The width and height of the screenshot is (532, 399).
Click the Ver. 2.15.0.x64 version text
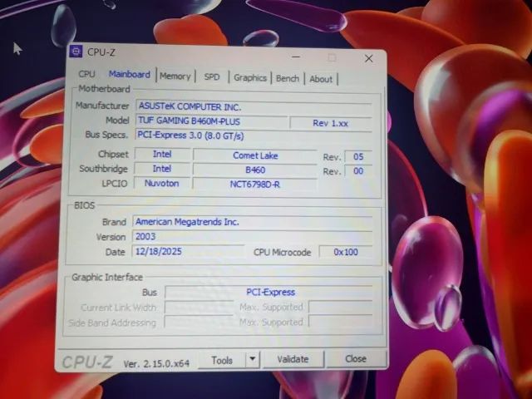click(156, 364)
